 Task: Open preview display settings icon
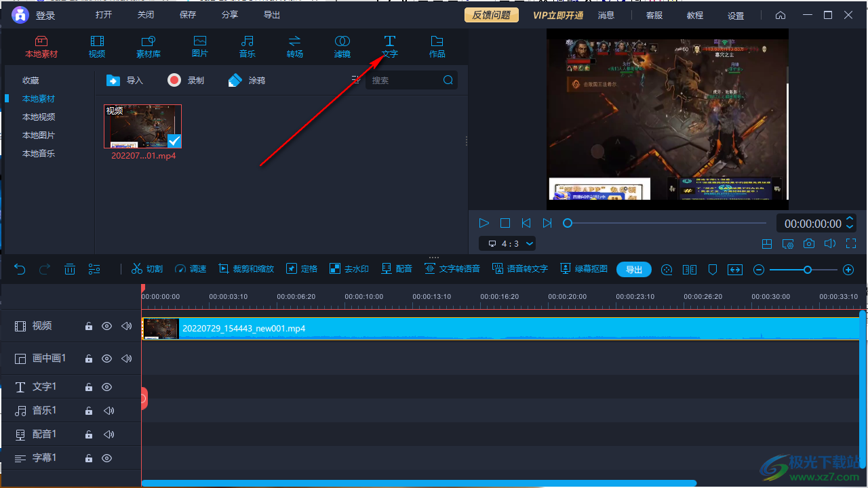(x=788, y=244)
